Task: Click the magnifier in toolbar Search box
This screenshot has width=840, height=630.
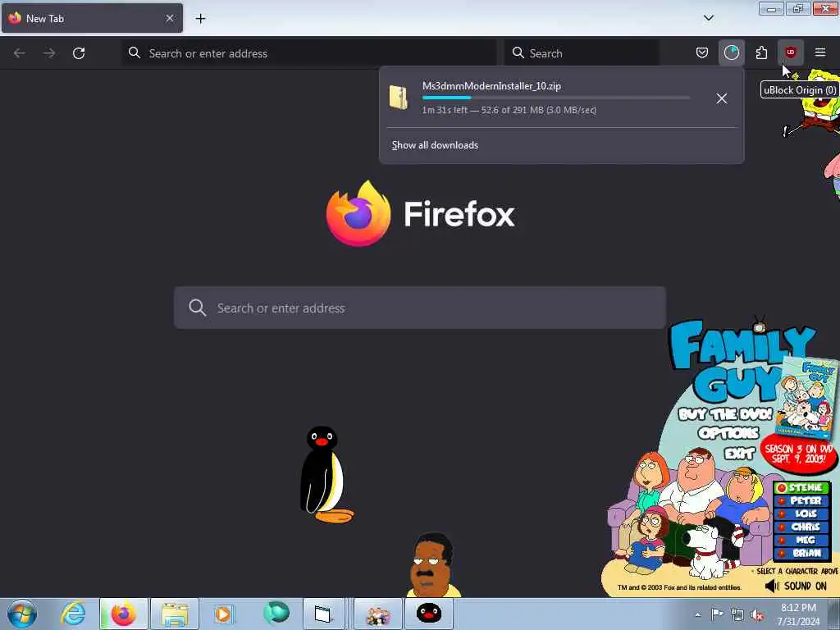Action: (518, 52)
